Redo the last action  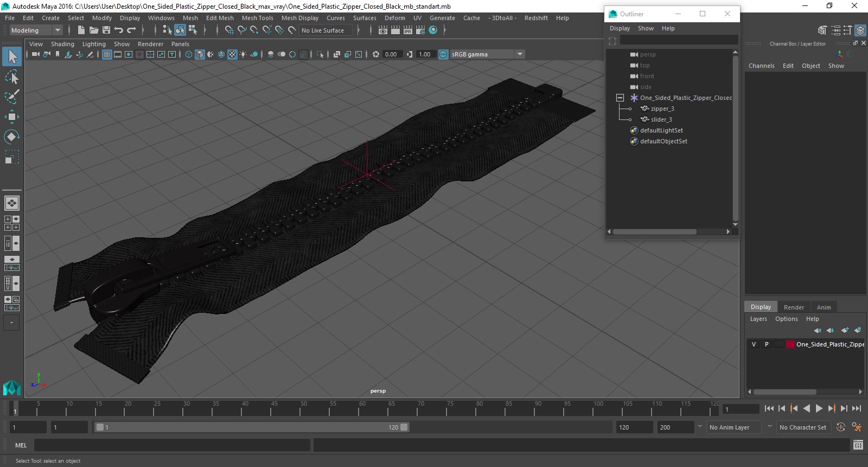131,30
